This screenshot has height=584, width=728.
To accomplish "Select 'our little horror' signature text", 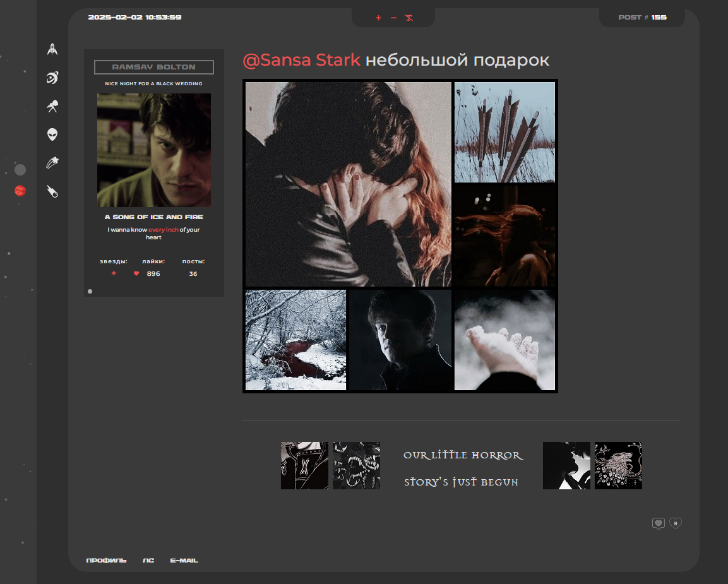I will 463,455.
